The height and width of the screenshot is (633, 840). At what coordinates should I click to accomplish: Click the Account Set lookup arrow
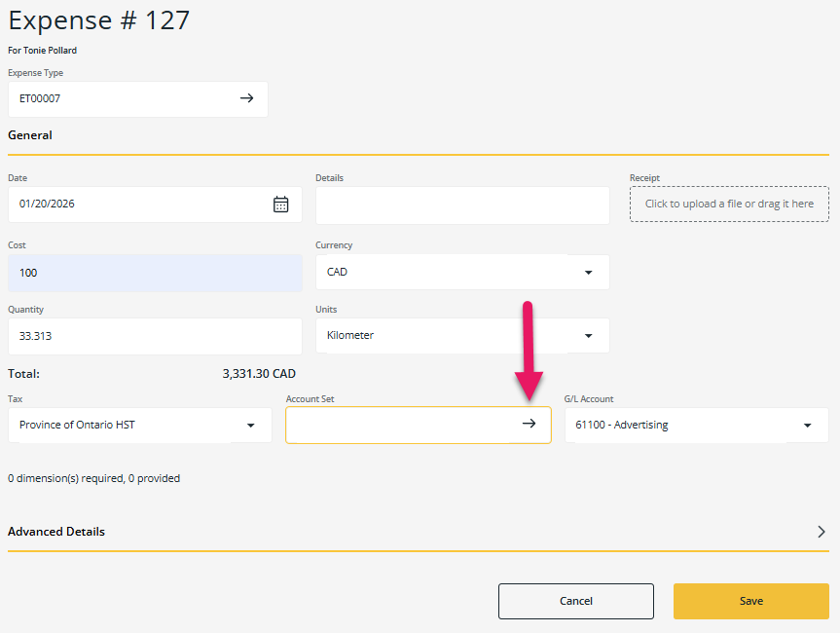pos(530,424)
